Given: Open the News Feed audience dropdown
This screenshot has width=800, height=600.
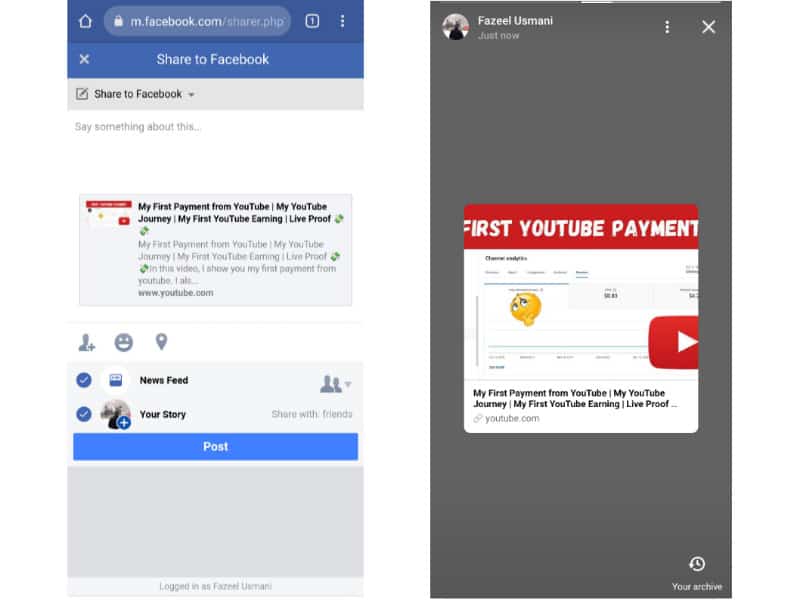Looking at the screenshot, I should tap(335, 384).
